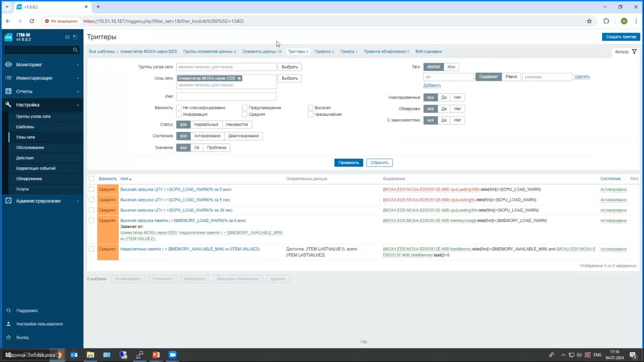Open Zoom from the taskbar
The width and height of the screenshot is (644, 362).
(173, 355)
